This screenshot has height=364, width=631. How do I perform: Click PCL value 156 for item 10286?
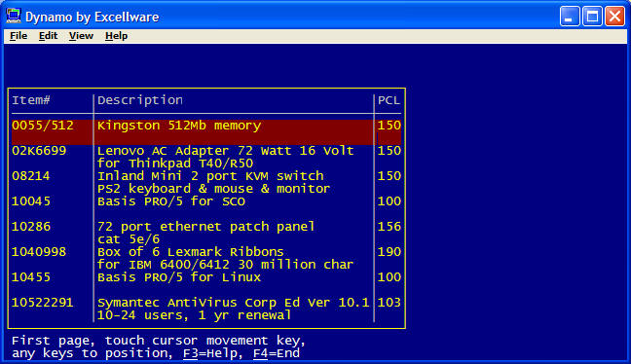(x=390, y=227)
